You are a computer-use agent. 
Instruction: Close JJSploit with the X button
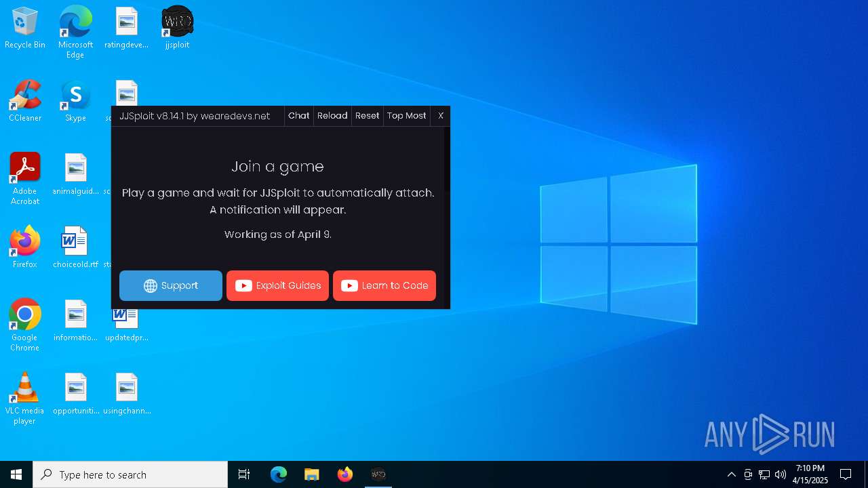[441, 116]
